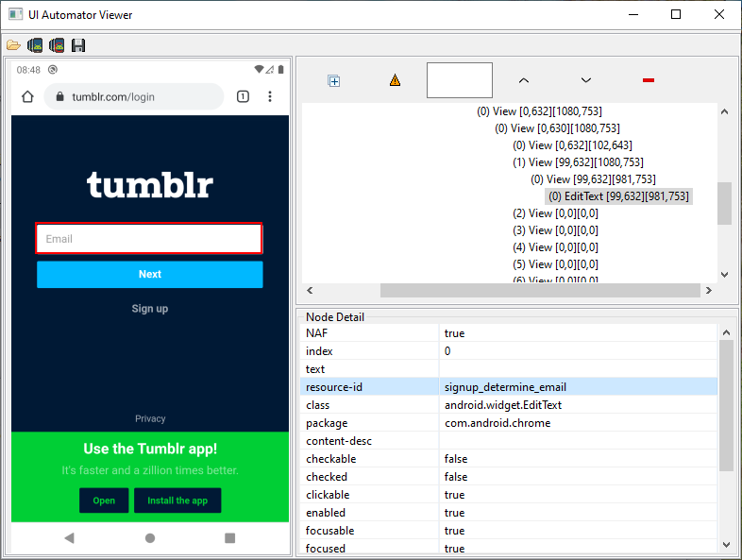The height and width of the screenshot is (560, 742).
Task: Click the hierarchy tree scroll down arrow
Action: pyautogui.click(x=724, y=275)
